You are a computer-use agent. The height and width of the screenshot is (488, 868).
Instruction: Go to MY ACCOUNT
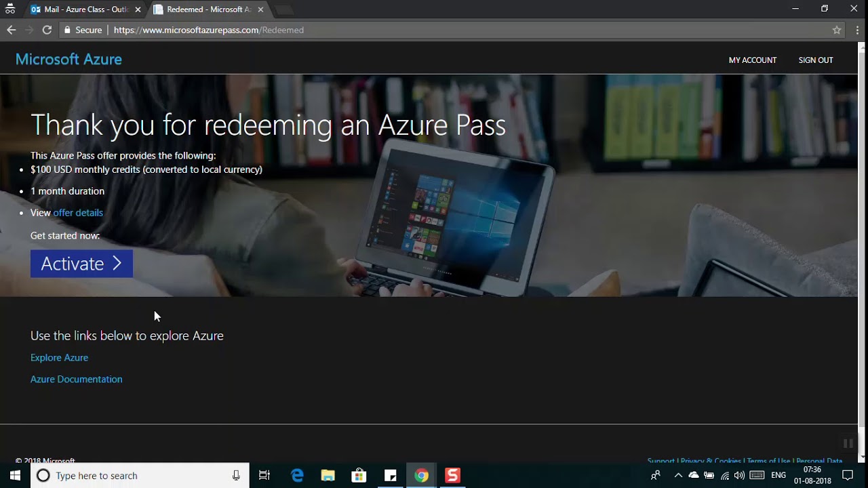753,60
